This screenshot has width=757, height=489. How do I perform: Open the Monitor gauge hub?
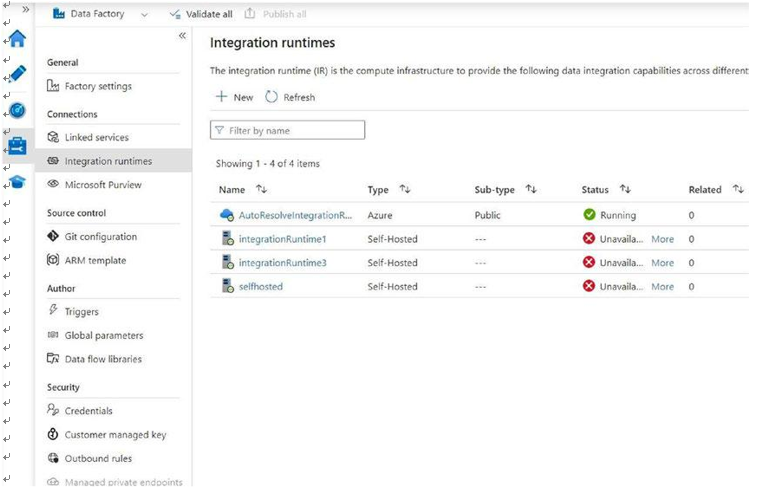pyautogui.click(x=17, y=111)
